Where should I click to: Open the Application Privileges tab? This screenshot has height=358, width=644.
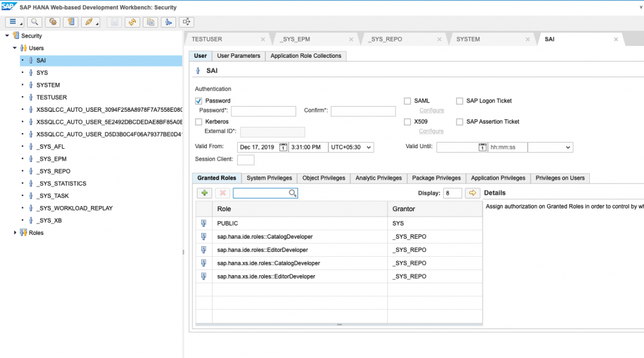pos(498,178)
